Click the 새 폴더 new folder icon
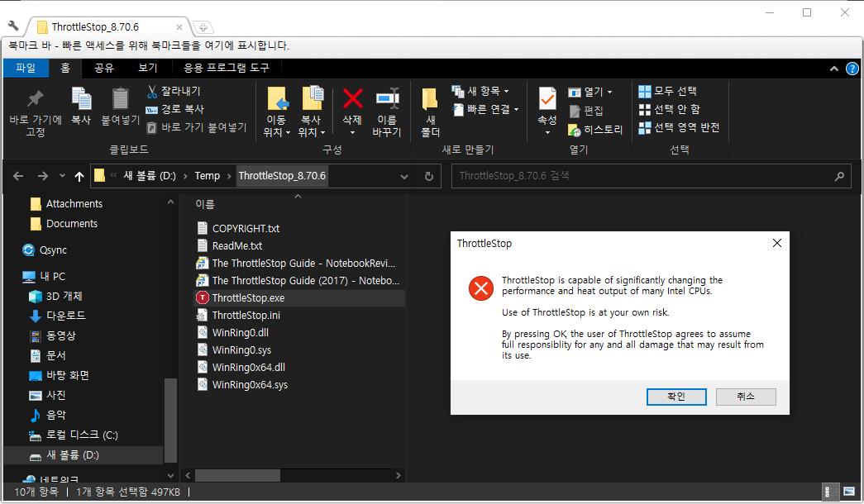The width and height of the screenshot is (864, 504). pyautogui.click(x=430, y=99)
